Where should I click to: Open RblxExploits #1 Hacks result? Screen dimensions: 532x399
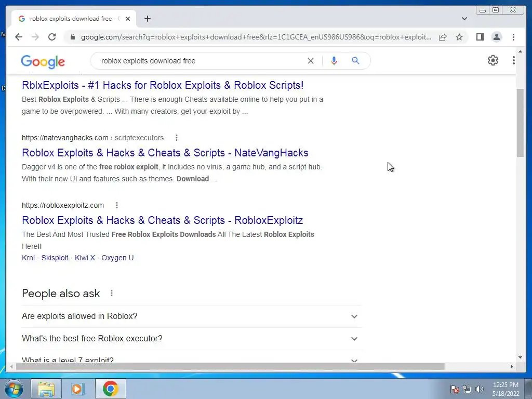pyautogui.click(x=163, y=85)
